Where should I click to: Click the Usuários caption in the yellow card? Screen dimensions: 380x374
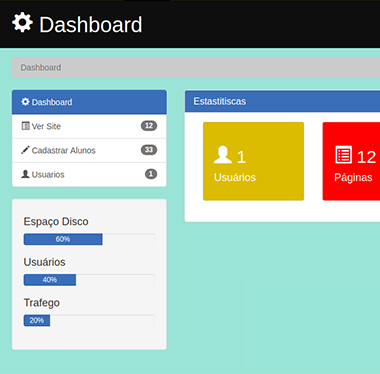[x=235, y=177]
